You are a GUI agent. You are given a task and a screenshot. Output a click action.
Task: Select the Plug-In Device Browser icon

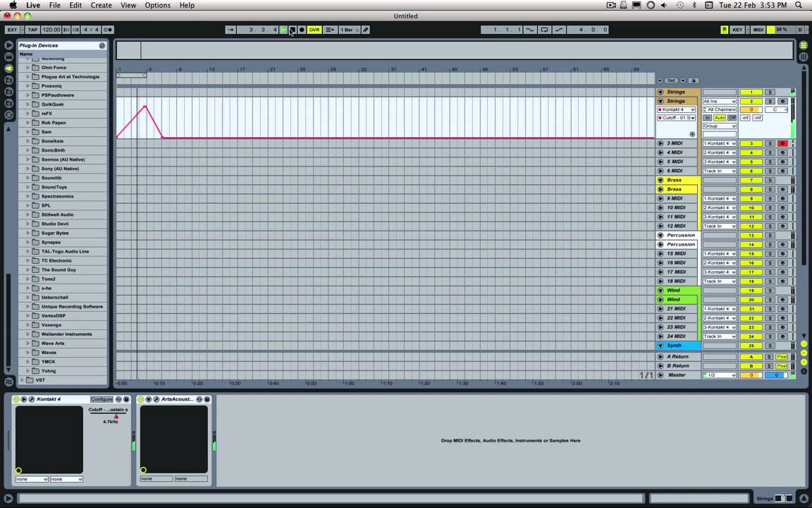[x=8, y=68]
